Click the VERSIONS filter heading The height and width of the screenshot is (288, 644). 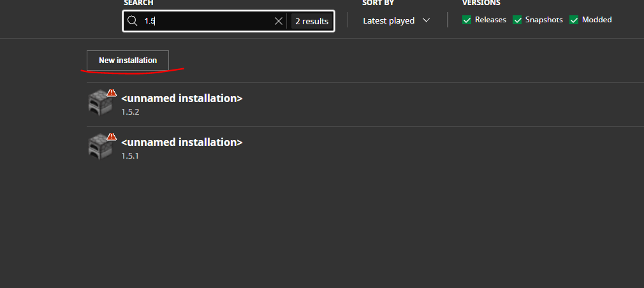coord(481,3)
